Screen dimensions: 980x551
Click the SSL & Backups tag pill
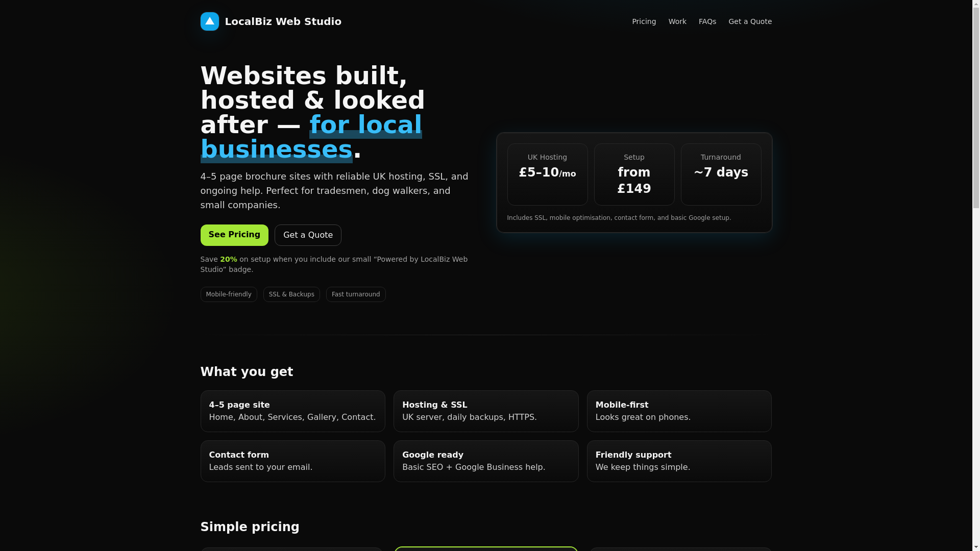291,294
